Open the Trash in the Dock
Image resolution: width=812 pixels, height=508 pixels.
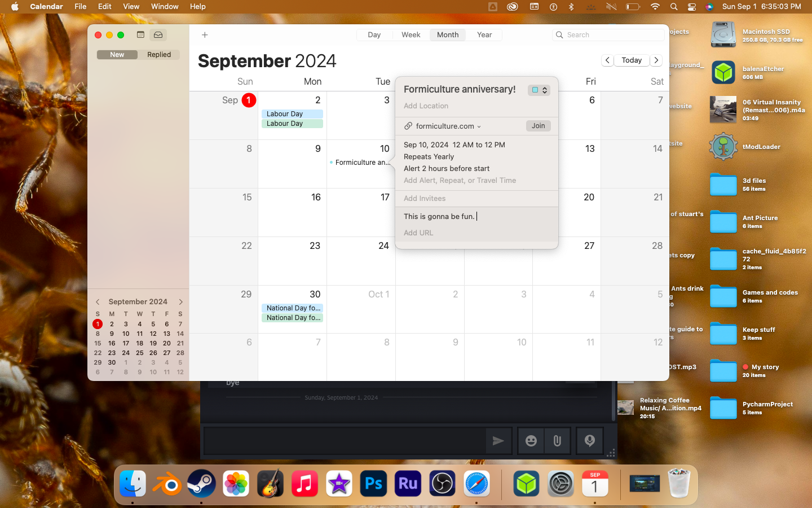tap(679, 484)
